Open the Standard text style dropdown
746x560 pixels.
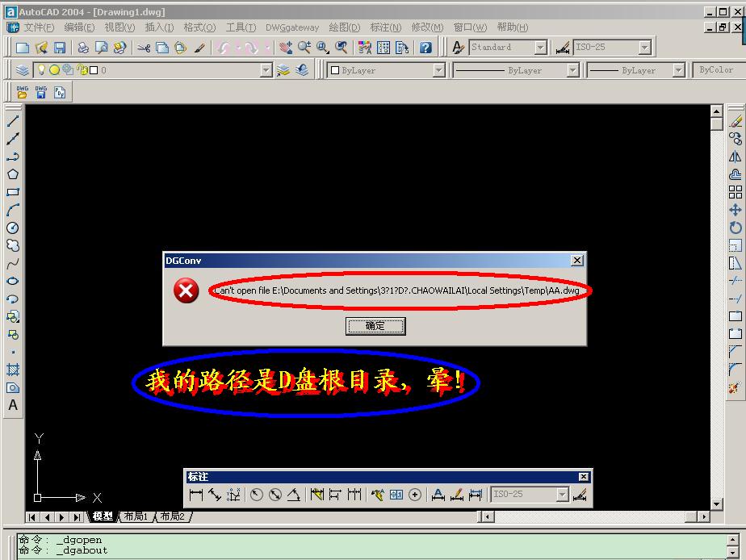(540, 48)
